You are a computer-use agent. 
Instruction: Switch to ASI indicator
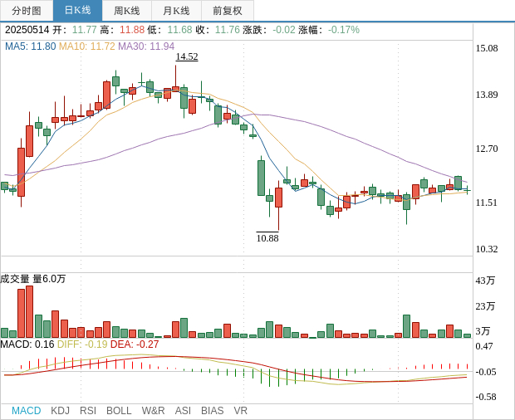point(183,411)
